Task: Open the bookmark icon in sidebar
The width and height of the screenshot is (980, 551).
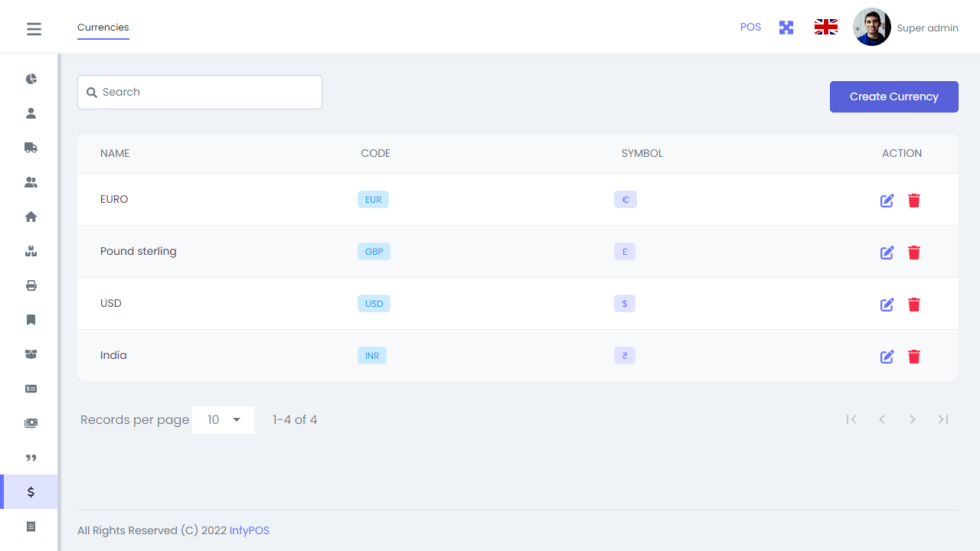Action: pyautogui.click(x=31, y=320)
